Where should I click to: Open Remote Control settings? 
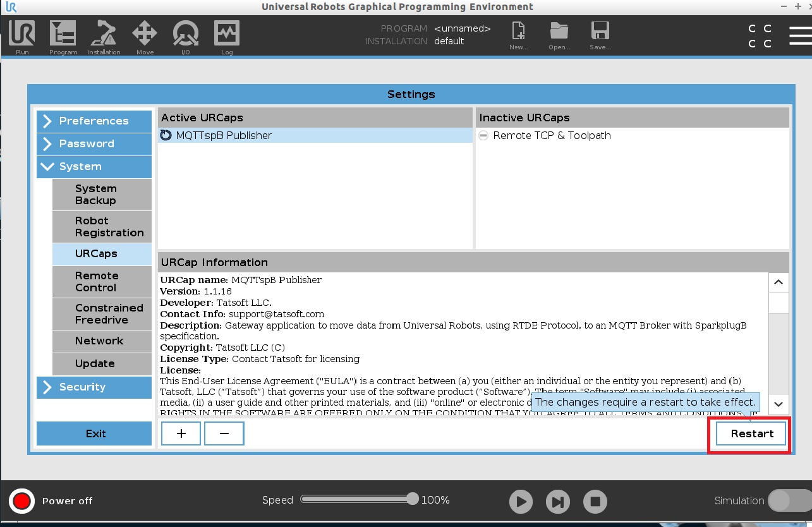(102, 282)
